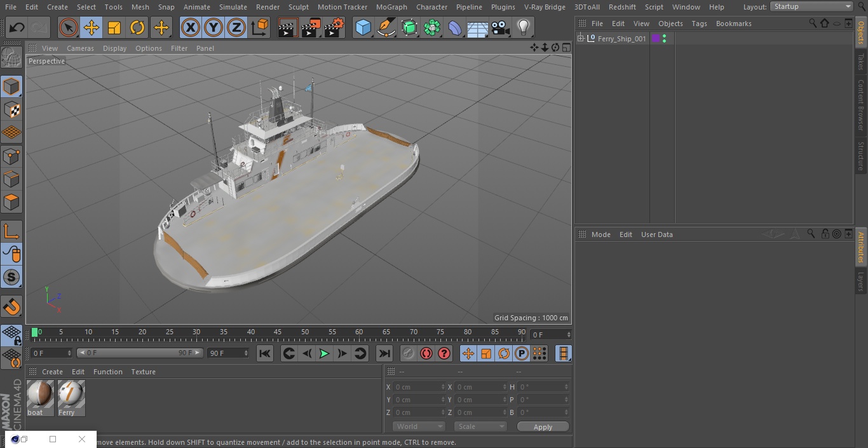The image size is (868, 448).
Task: Open the World coordinate dropdown
Action: [418, 426]
